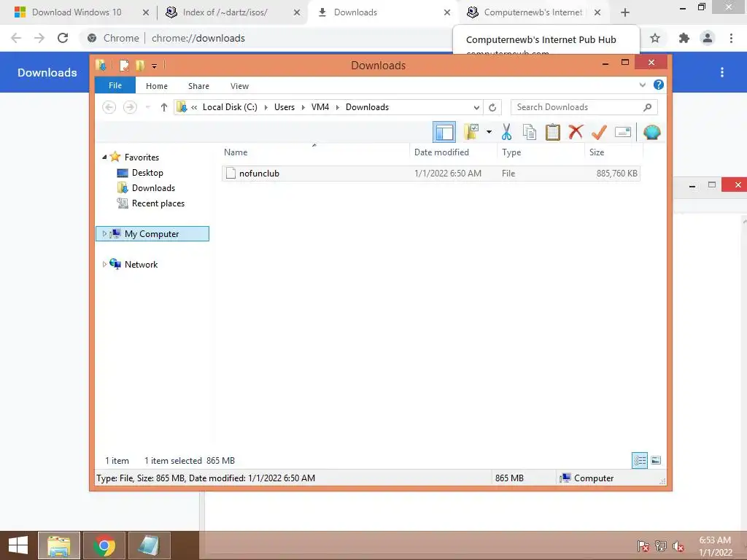Collapse the Favorites tree group
The image size is (747, 560).
pos(104,157)
